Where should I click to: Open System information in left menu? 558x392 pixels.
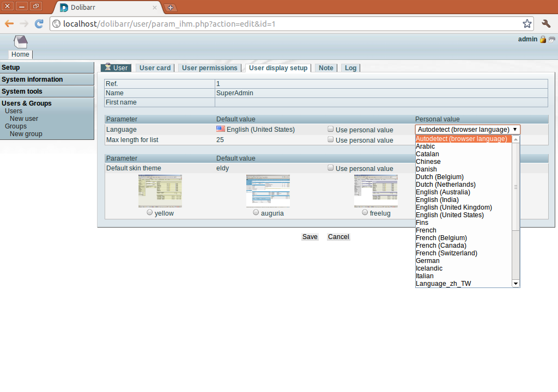[x=32, y=79]
